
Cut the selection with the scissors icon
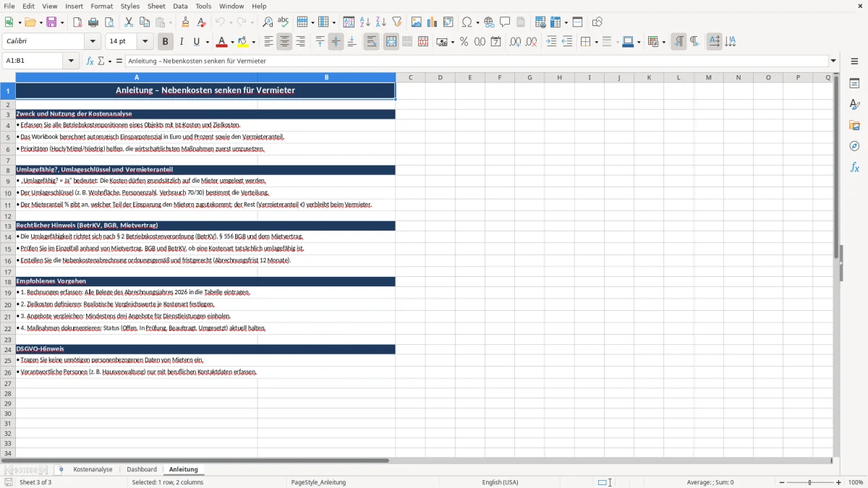pos(129,22)
